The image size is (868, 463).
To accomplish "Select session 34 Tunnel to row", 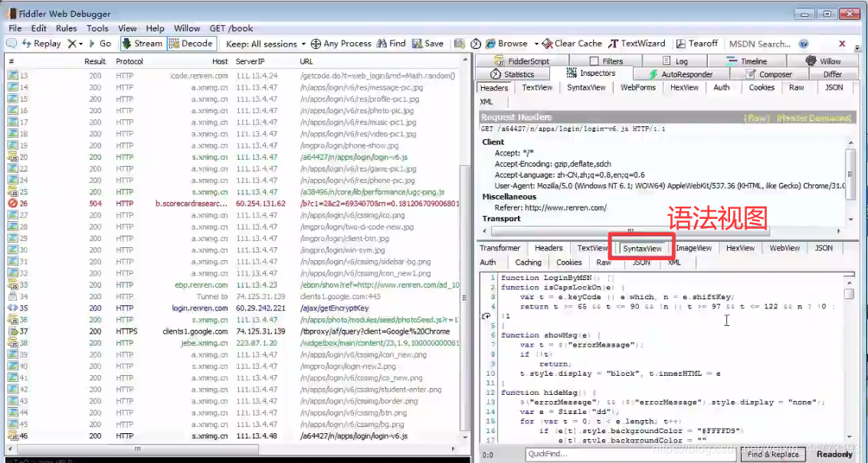I will (234, 296).
